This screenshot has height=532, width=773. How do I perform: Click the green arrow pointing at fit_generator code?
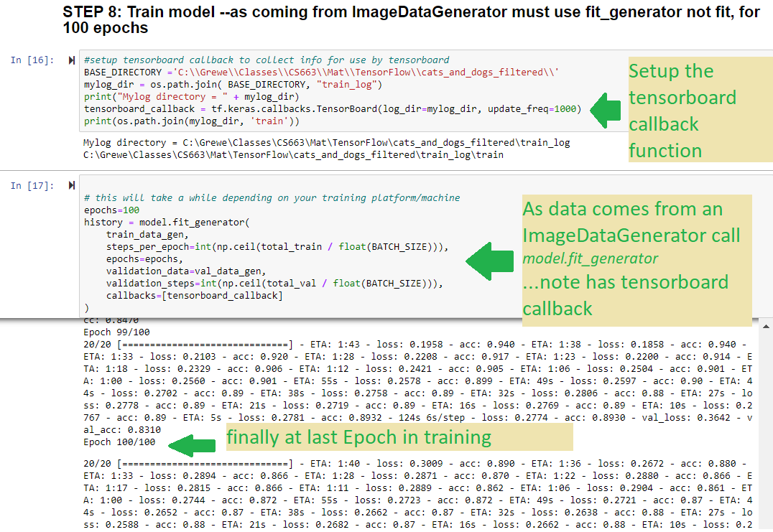(490, 261)
